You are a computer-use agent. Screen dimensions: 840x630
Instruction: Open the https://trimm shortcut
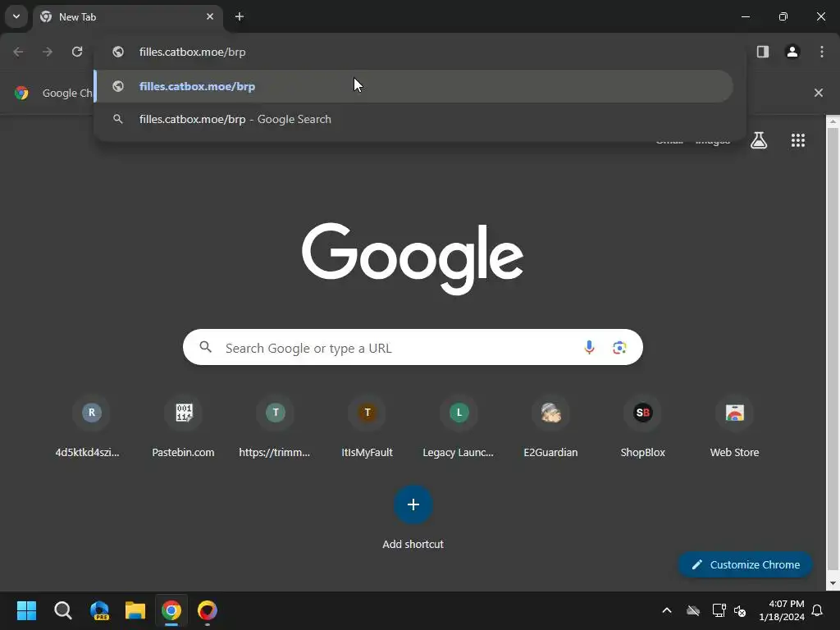click(275, 427)
